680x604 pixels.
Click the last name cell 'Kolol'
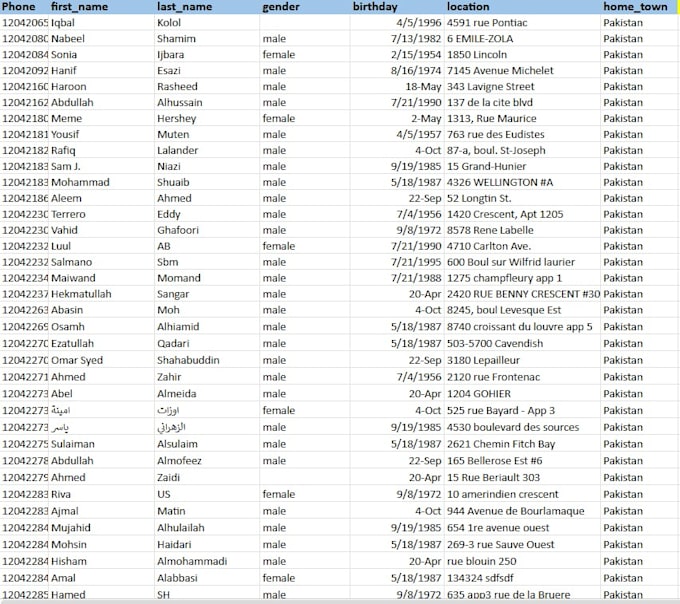tap(169, 23)
